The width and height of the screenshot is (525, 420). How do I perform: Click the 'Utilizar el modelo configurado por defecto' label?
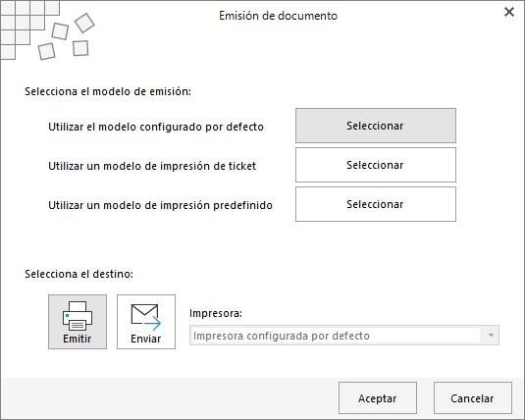[156, 127]
